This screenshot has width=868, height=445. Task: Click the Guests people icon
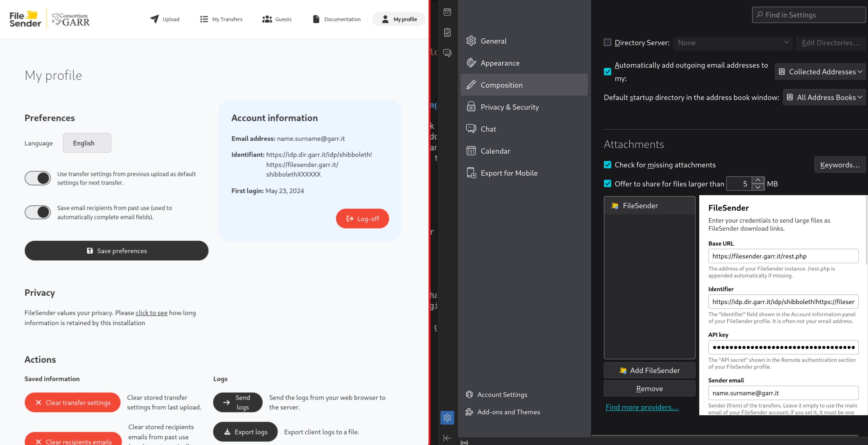click(x=267, y=19)
